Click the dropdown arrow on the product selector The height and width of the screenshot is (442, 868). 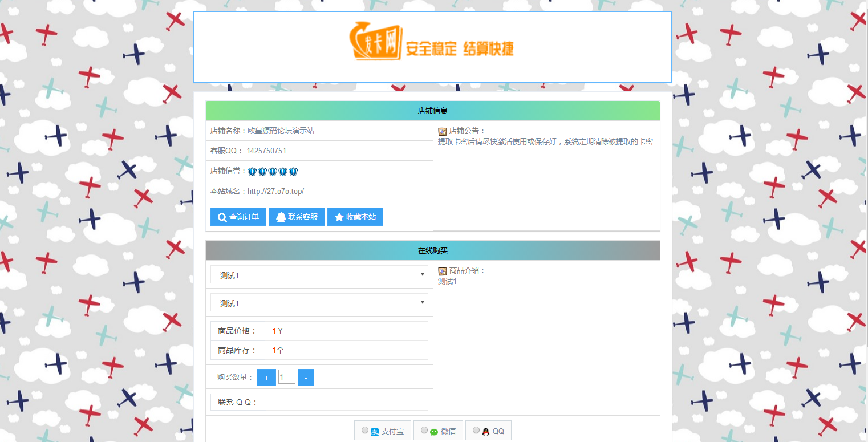click(422, 302)
